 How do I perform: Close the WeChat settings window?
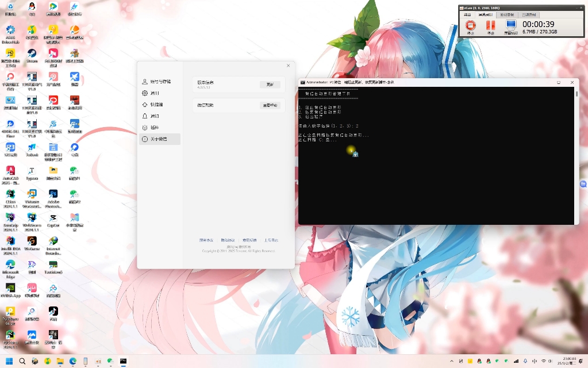[x=288, y=66]
